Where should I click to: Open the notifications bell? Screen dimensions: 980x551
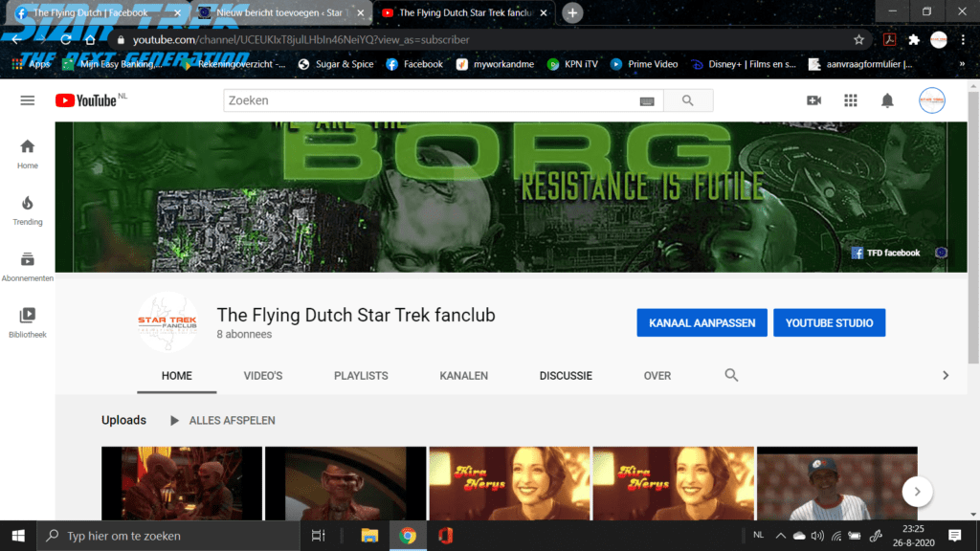click(x=887, y=100)
